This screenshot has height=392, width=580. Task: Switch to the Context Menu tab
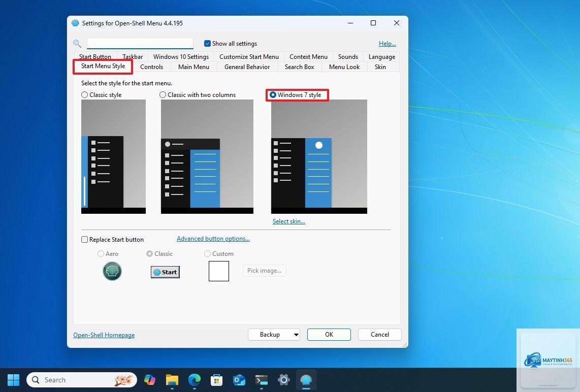tap(308, 56)
